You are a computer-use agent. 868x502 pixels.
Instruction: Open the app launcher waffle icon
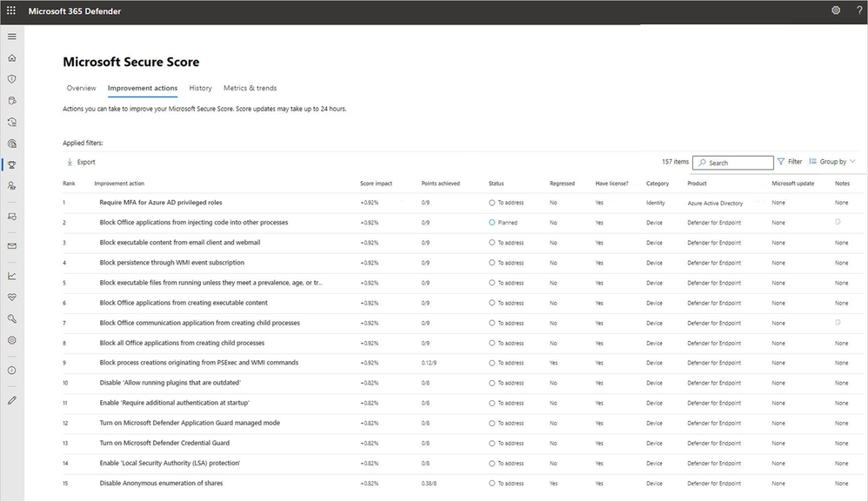click(x=11, y=10)
